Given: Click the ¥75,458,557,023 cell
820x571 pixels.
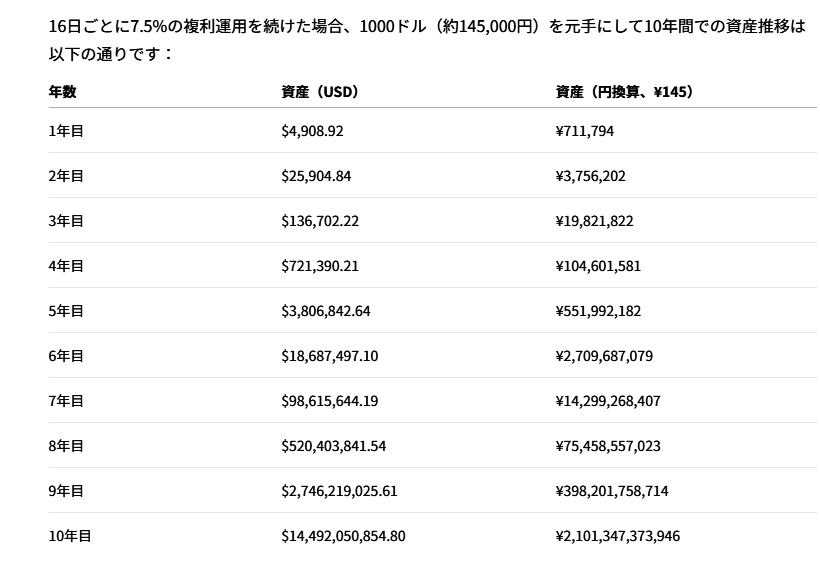Looking at the screenshot, I should (608, 446).
